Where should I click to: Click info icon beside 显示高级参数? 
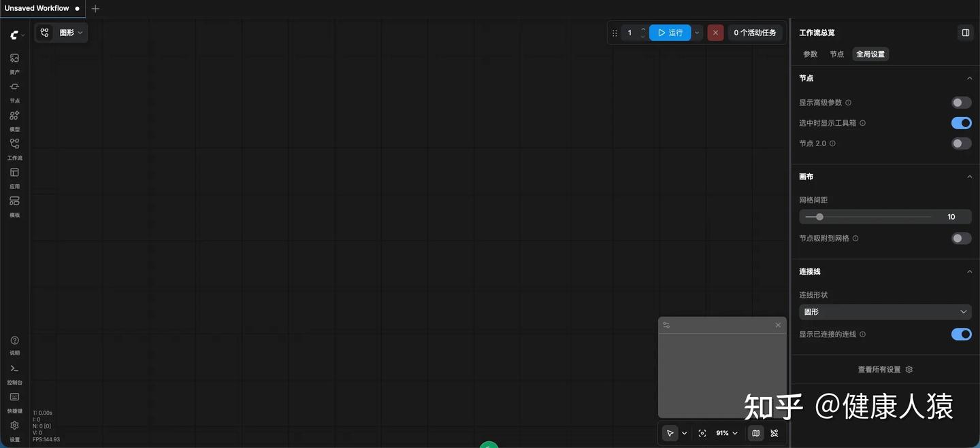848,103
